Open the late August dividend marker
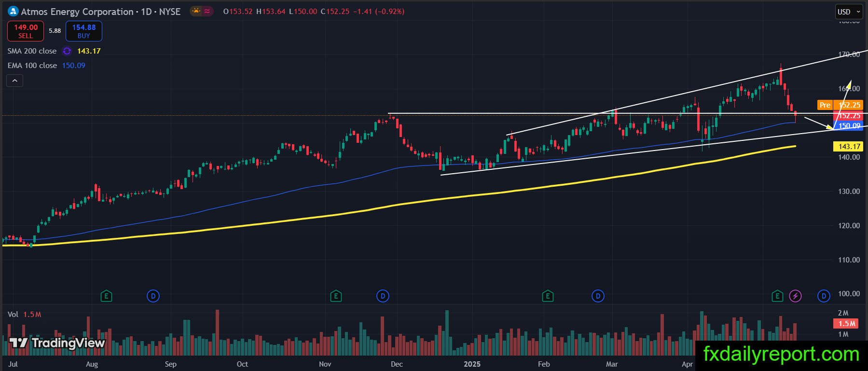The image size is (868, 371). pos(153,296)
